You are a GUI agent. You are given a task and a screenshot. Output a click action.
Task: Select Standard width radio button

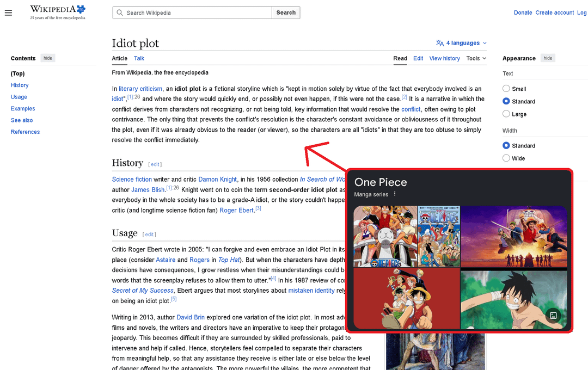tap(506, 145)
